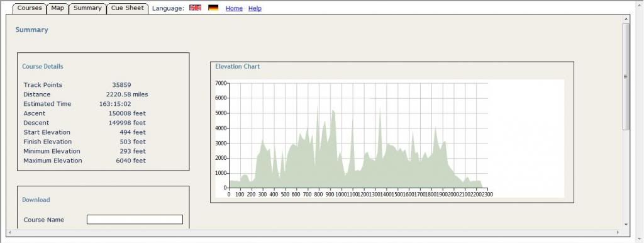Click the vertical scrollbar thumb
Image resolution: width=644 pixels, height=243 pixels.
pos(626,76)
